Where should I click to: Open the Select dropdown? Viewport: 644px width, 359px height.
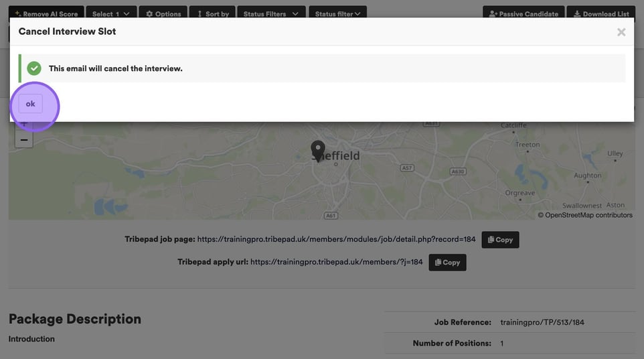click(x=111, y=13)
